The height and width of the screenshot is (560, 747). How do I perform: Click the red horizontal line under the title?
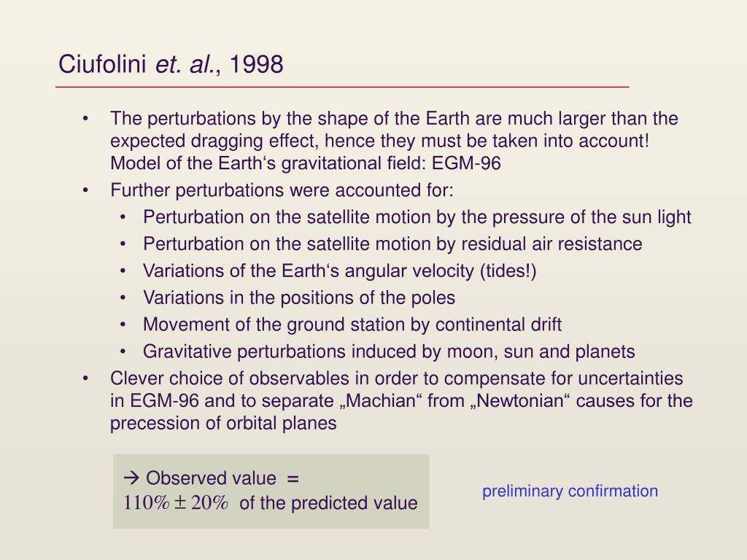(x=342, y=87)
